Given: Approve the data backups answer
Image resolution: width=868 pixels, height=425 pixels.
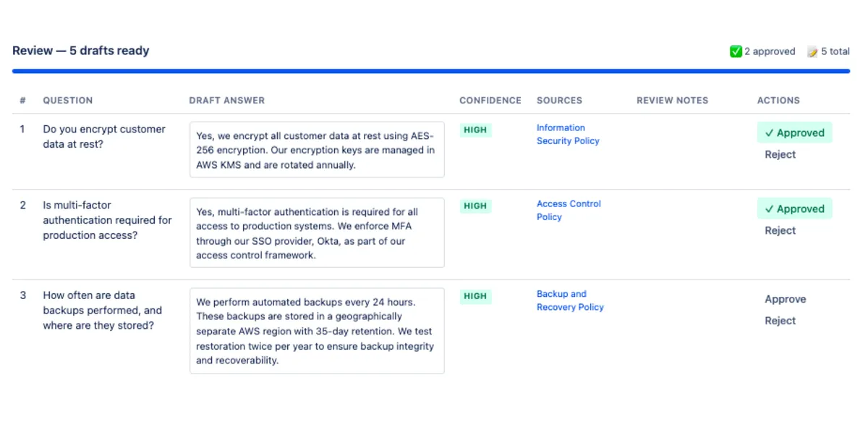Looking at the screenshot, I should 785,299.
